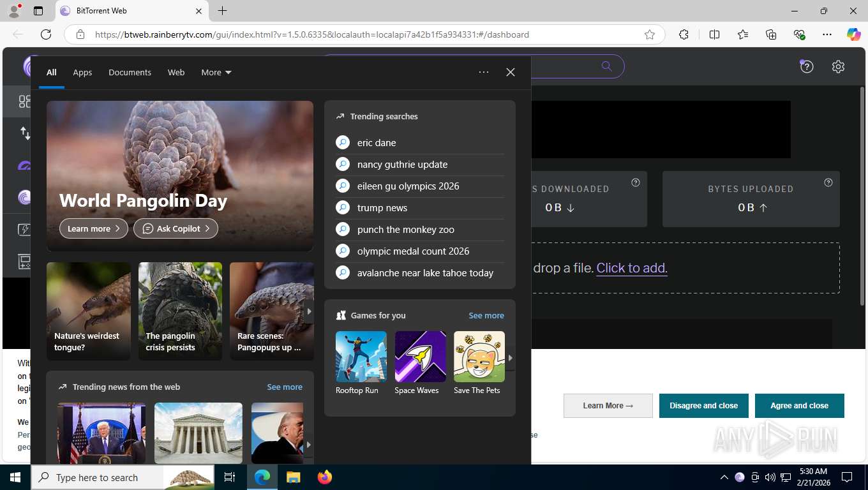Click Disagree and close button

pos(703,405)
